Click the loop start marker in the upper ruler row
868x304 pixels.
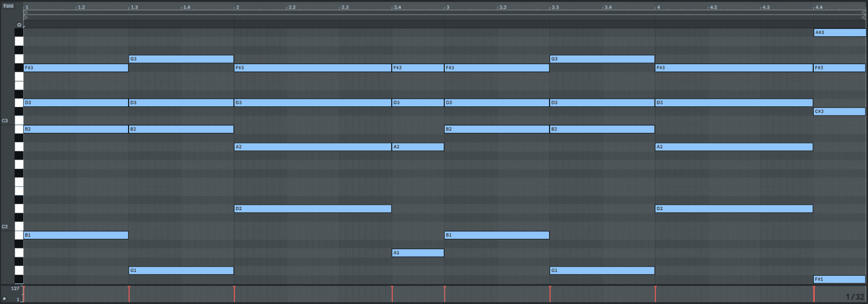tap(25, 13)
